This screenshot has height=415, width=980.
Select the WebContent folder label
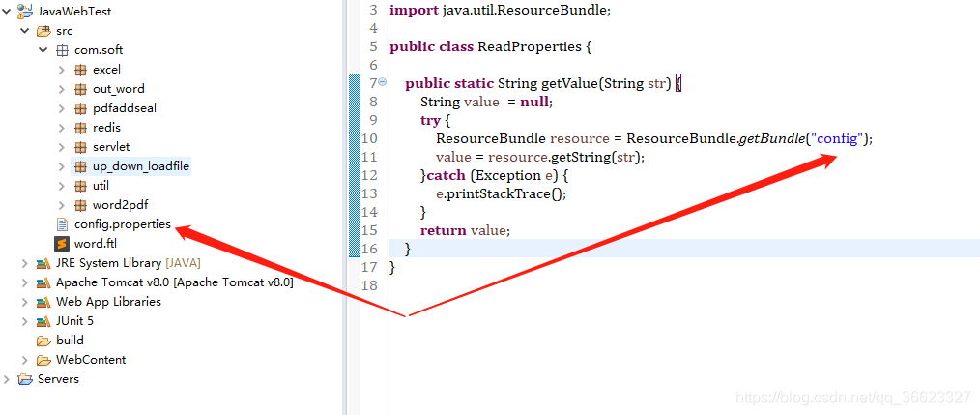point(91,360)
